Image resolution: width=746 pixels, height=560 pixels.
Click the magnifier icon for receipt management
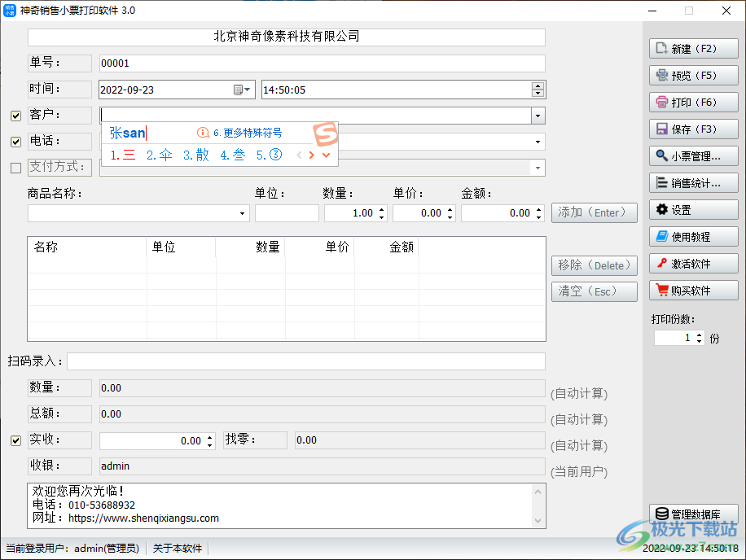pyautogui.click(x=662, y=155)
